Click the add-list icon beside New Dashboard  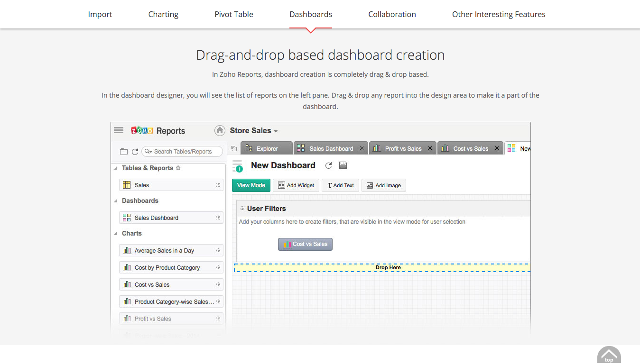237,166
